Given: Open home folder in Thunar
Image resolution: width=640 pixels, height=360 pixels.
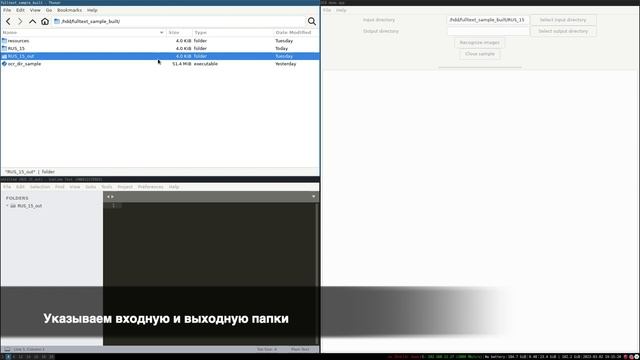Looking at the screenshot, I should tap(45, 21).
